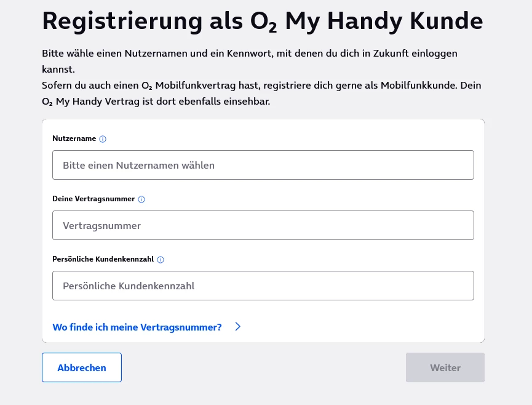The height and width of the screenshot is (405, 532).
Task: Click the 'Vertragsnummer' placeholder text
Action: pos(101,225)
